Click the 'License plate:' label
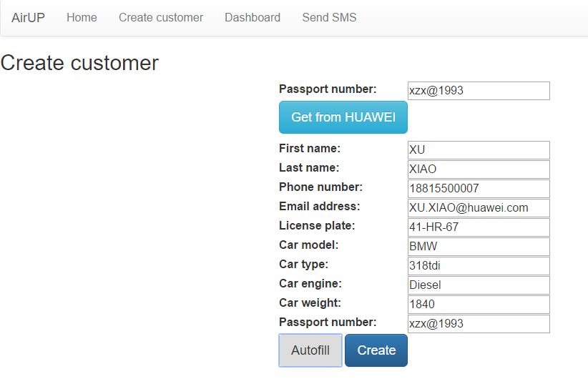 (x=317, y=225)
